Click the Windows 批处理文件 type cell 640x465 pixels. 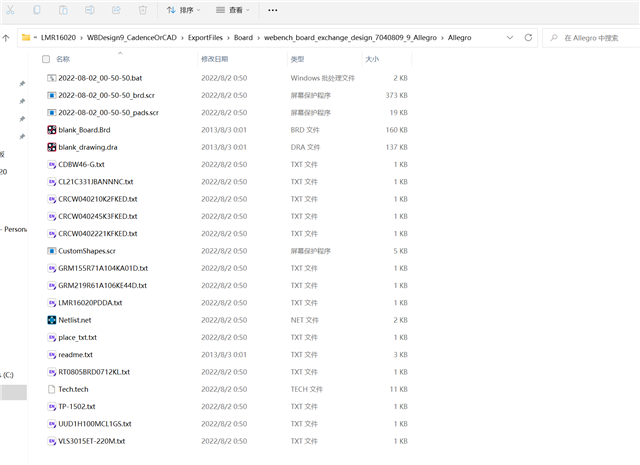(322, 78)
